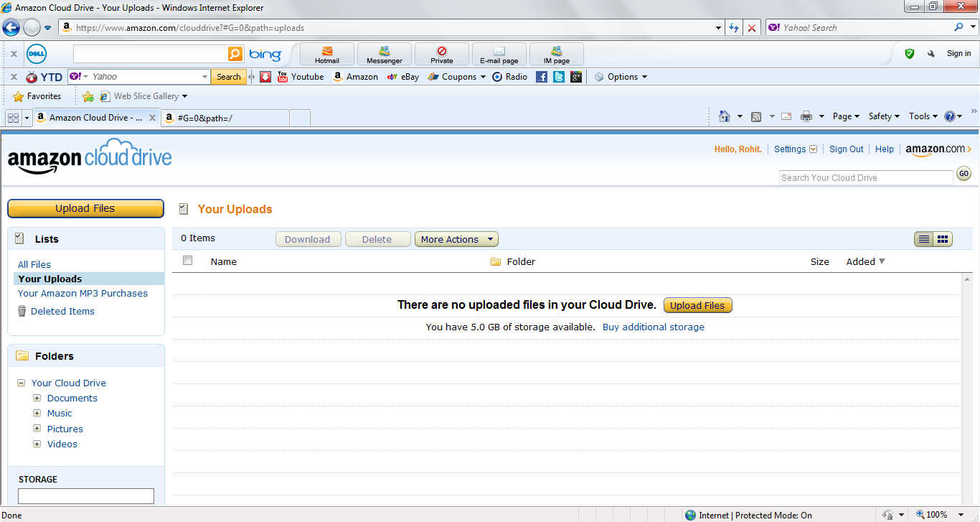Screen dimensions: 980x522
Task: Open Deleted Items trash in Lists
Action: coord(56,311)
